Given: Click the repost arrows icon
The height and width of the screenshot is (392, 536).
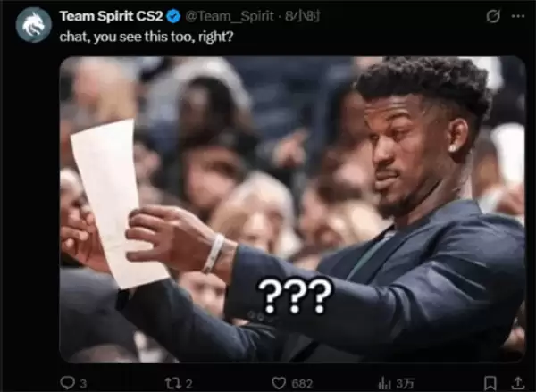Looking at the screenshot, I should [x=173, y=383].
